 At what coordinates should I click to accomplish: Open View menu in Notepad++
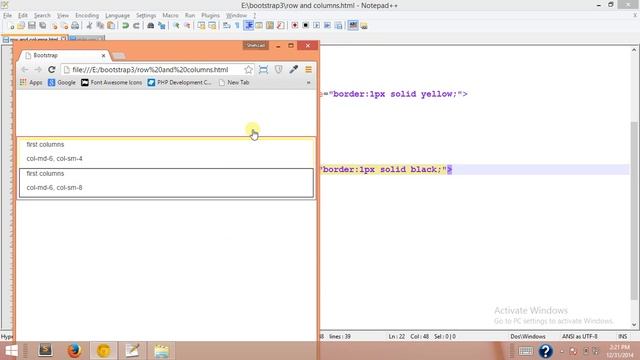tap(63, 15)
